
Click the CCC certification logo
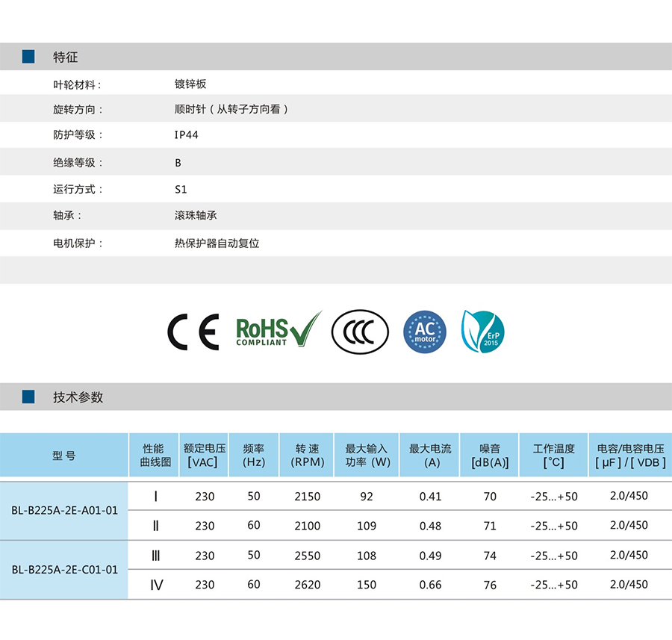click(360, 332)
